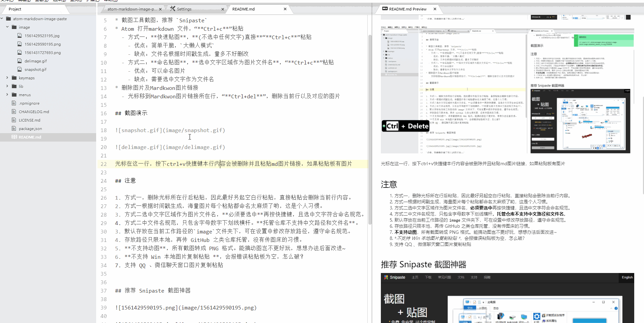Open 1561431727693.png in the tree
Viewport: 644px width, 323px height.
click(x=43, y=52)
